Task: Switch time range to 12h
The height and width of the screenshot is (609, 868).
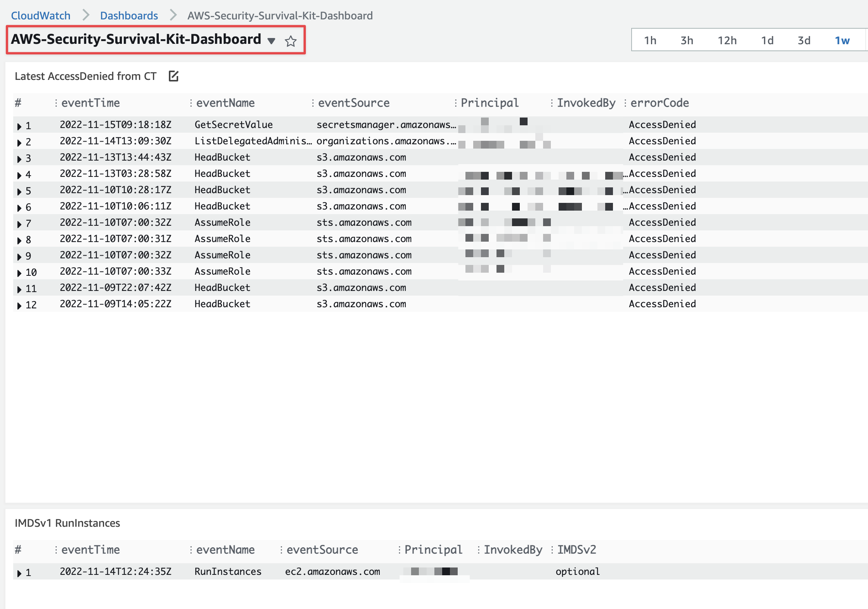Action: click(727, 40)
